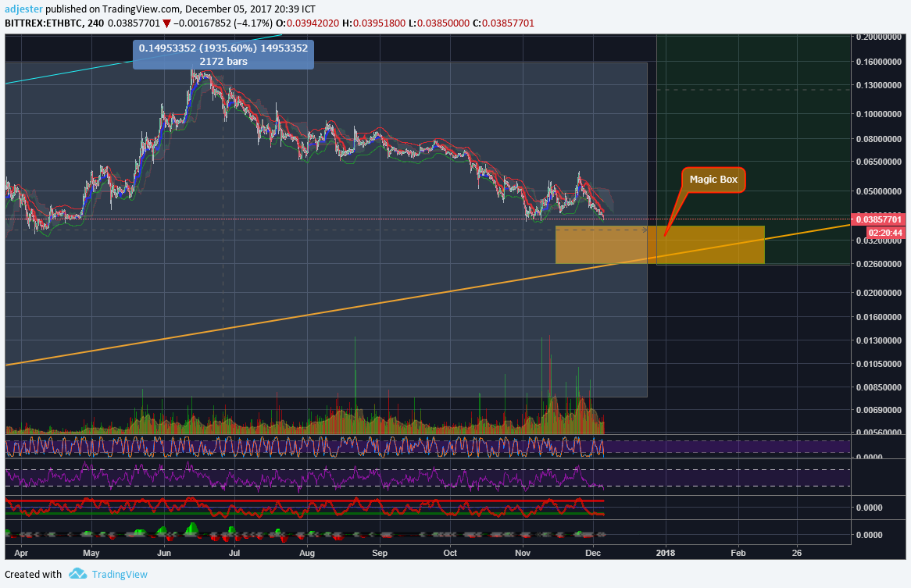Click the L:0.03850000 low value
Viewport: 911px width, 588px height.
(439, 23)
